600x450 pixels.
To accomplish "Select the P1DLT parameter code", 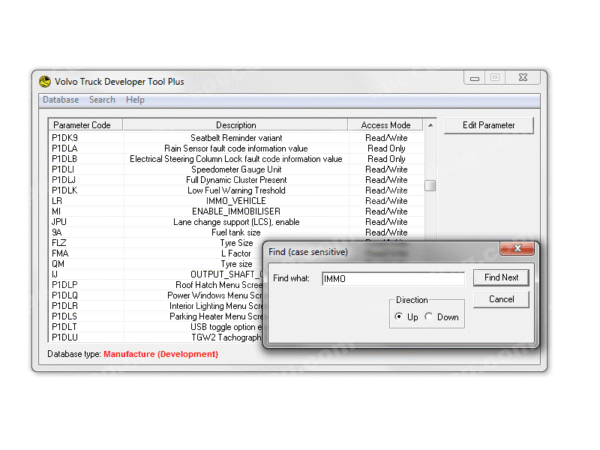I will (x=64, y=327).
